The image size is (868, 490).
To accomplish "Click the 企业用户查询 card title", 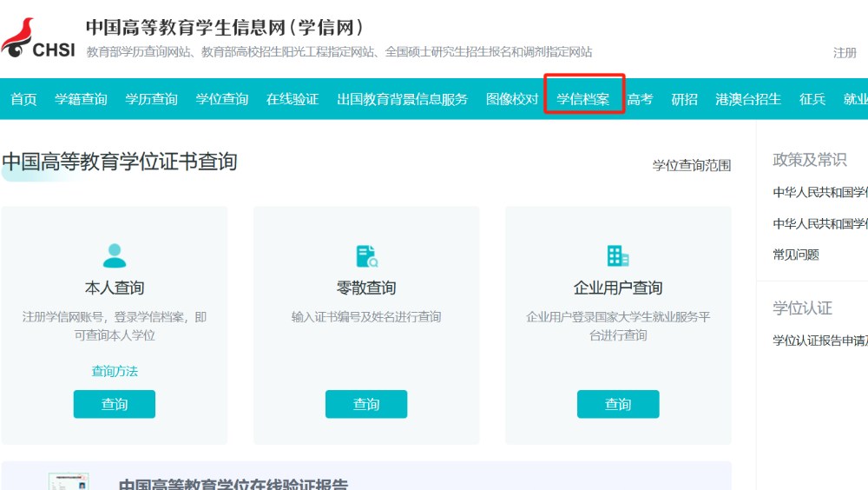I will pos(618,288).
